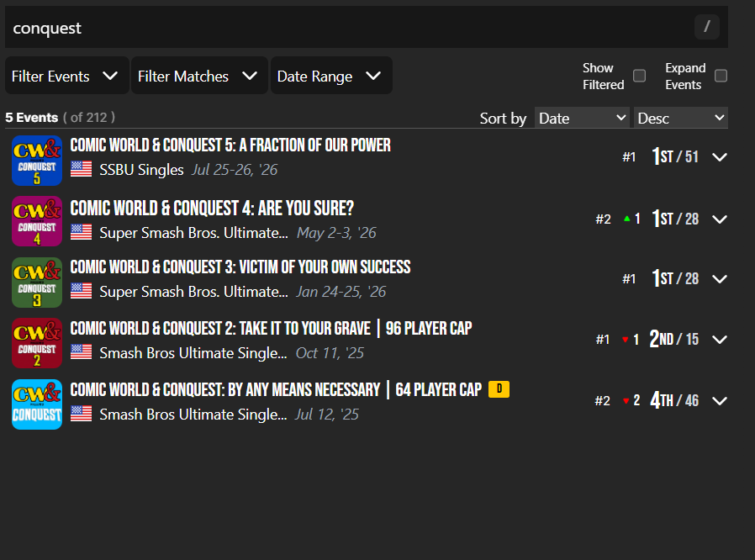Click the '1st / 51' placement result
Screen dimensions: 755x560
pyautogui.click(x=675, y=156)
